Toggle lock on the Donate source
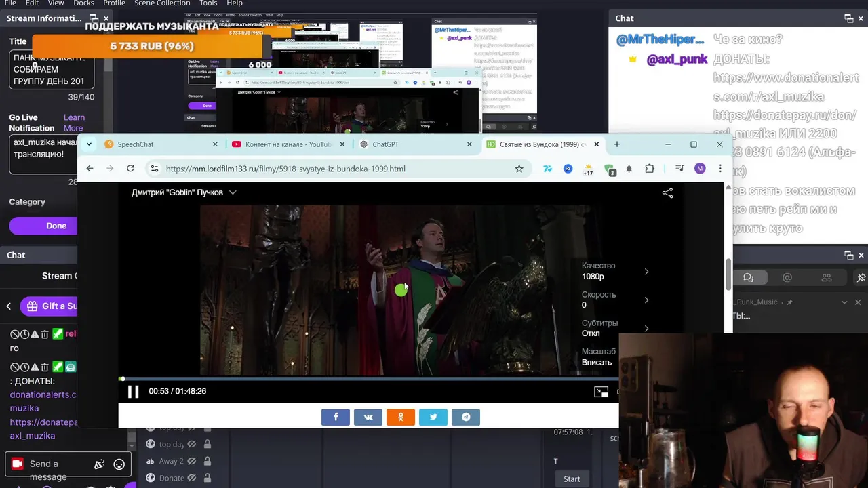 pos(207,478)
